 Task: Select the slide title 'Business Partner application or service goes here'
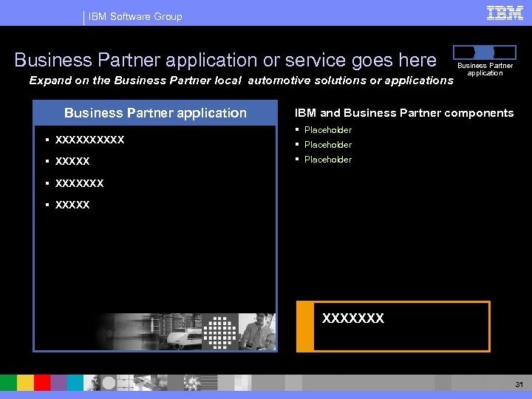[225, 61]
